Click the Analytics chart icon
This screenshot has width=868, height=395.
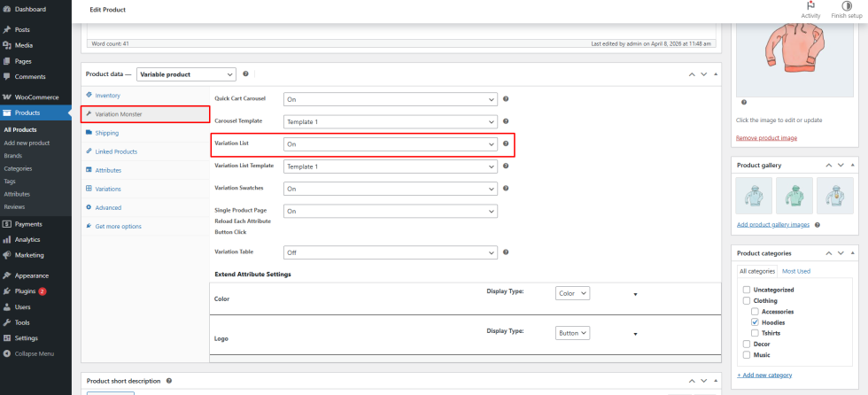[7, 239]
